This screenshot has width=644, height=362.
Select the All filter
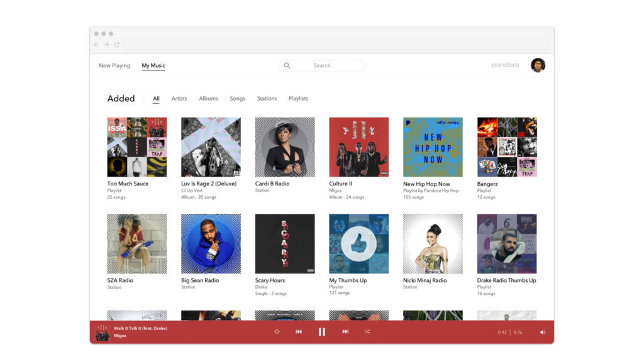156,99
